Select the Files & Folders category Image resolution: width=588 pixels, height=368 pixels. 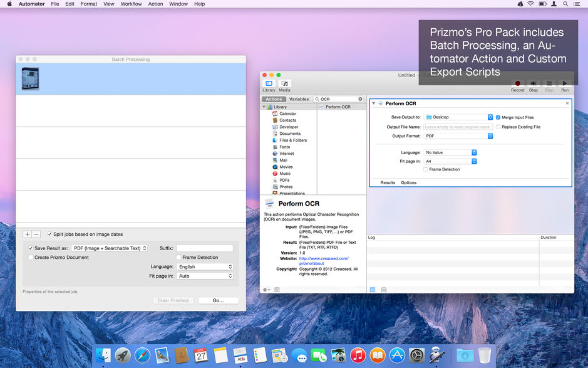[x=292, y=140]
